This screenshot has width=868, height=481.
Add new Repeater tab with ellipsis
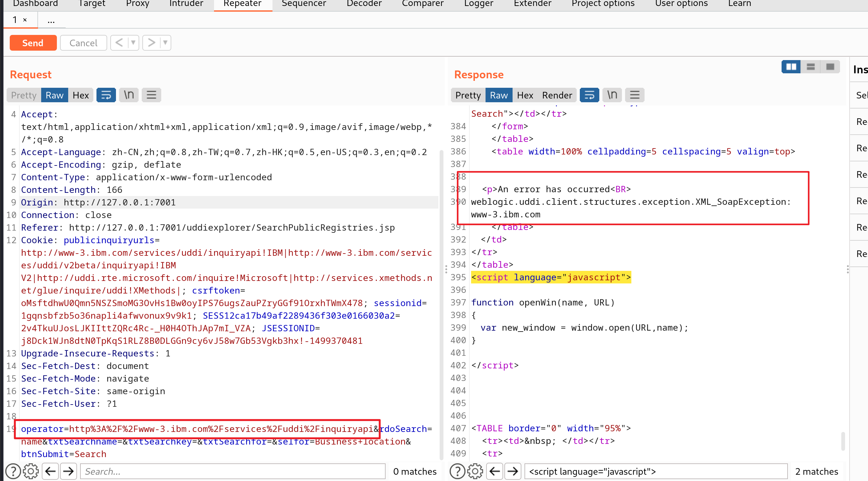click(x=51, y=20)
